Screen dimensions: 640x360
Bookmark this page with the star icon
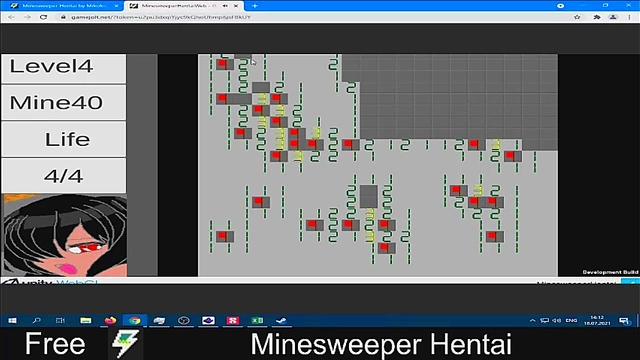click(577, 17)
